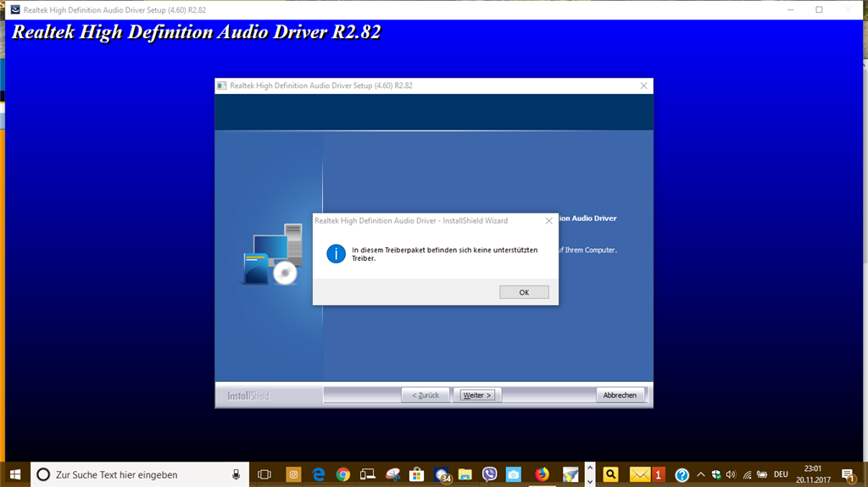Click the orange mail counter badge showing 1
This screenshot has width=868, height=487.
[658, 475]
